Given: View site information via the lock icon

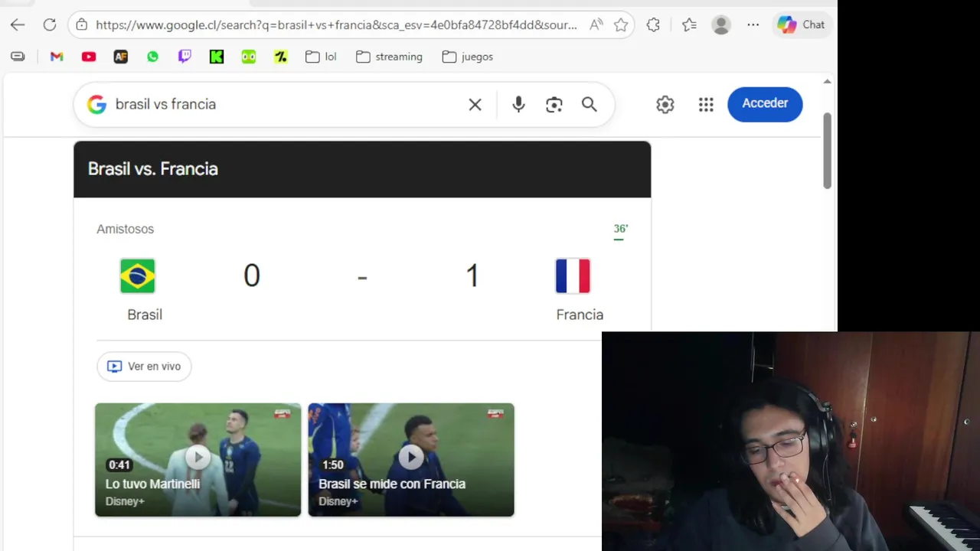Looking at the screenshot, I should (x=82, y=24).
